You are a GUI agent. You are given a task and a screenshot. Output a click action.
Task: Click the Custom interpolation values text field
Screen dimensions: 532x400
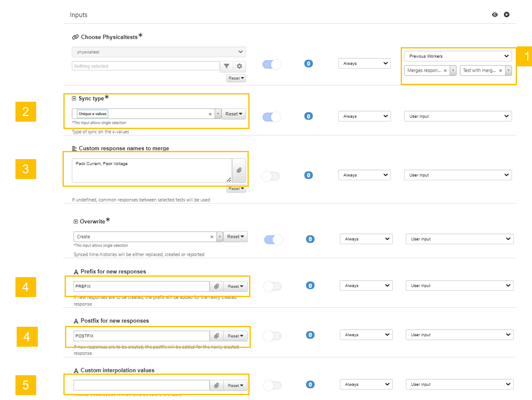[x=141, y=385]
